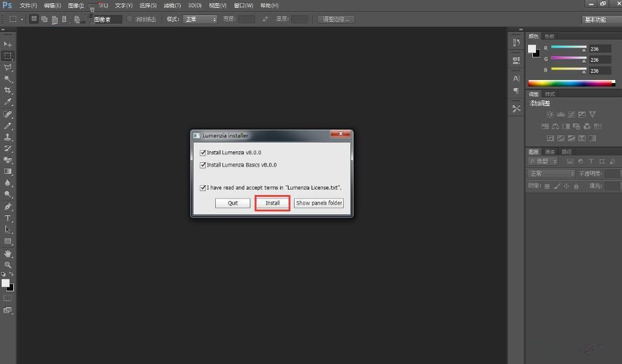Uncheck Install Lumenzia v8.0.0
The height and width of the screenshot is (364, 622).
pos(202,153)
